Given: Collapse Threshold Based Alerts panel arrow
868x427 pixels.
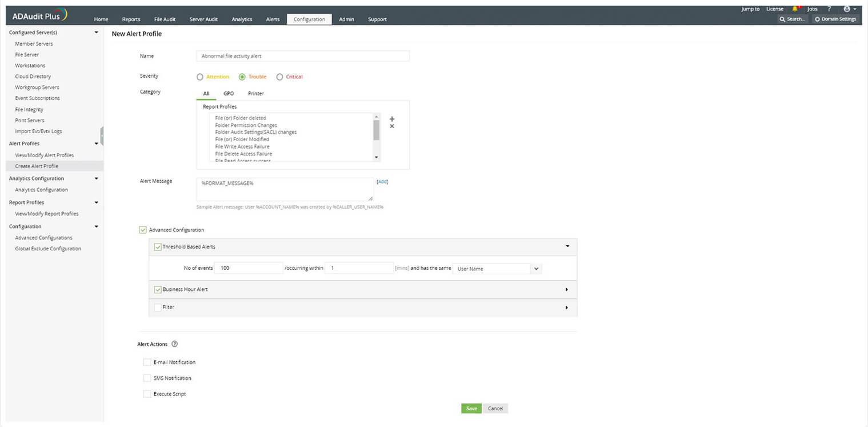Looking at the screenshot, I should (x=567, y=246).
